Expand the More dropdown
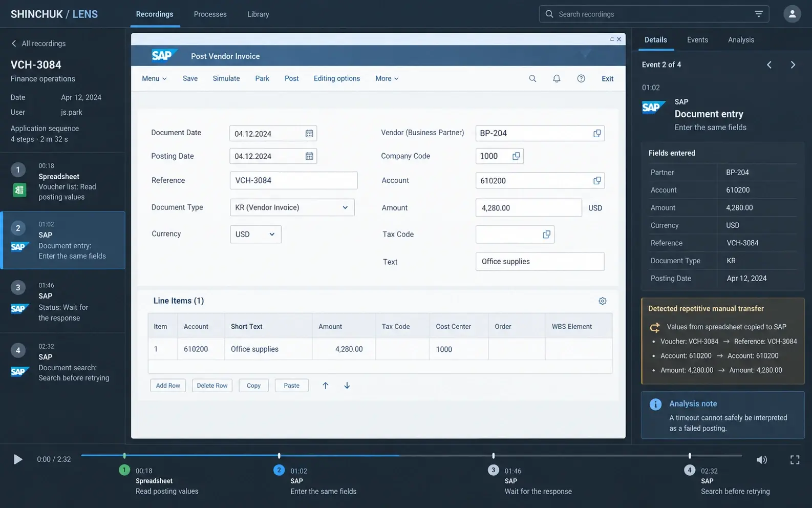This screenshot has width=812, height=508. click(387, 78)
